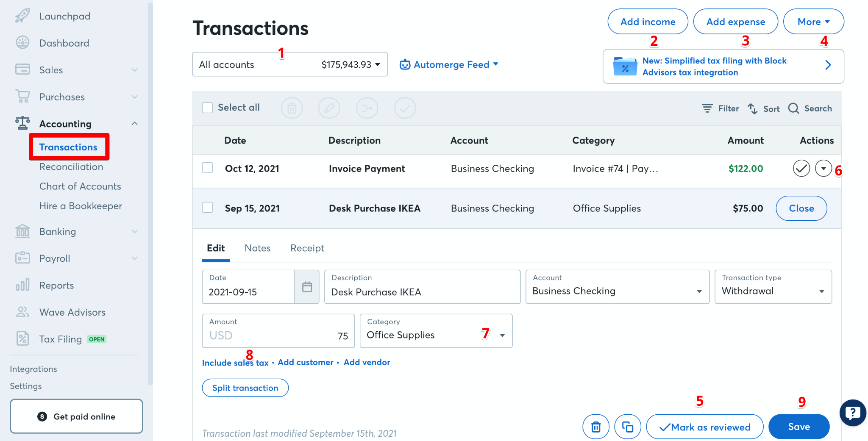Click the Tax Filing percent icon

(x=22, y=338)
